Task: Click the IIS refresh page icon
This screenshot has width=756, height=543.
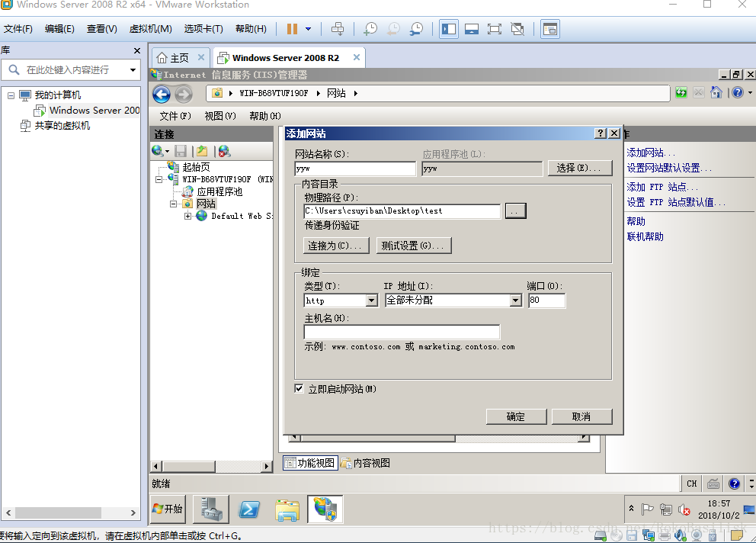Action: 681,92
